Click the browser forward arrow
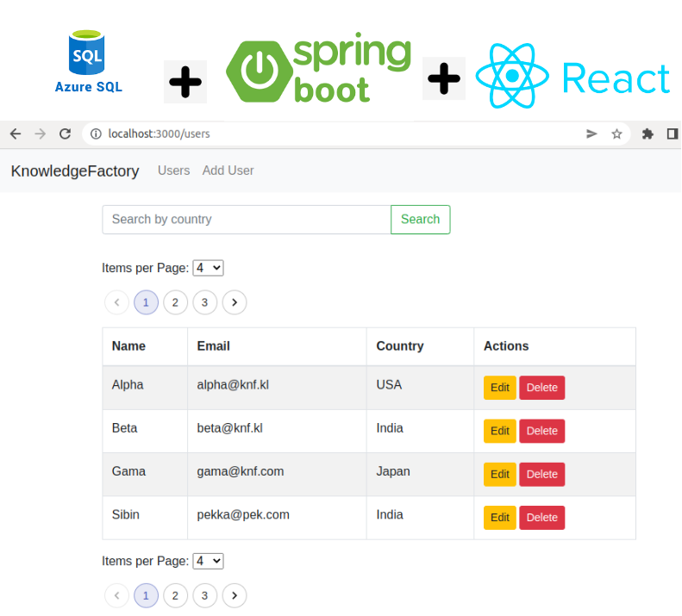This screenshot has width=682, height=616. pyautogui.click(x=40, y=134)
